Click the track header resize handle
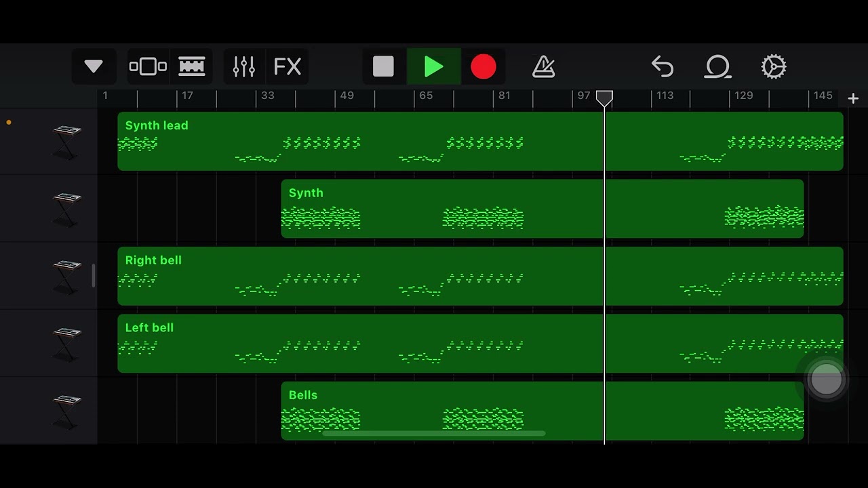This screenshot has width=868, height=488. pyautogui.click(x=94, y=276)
